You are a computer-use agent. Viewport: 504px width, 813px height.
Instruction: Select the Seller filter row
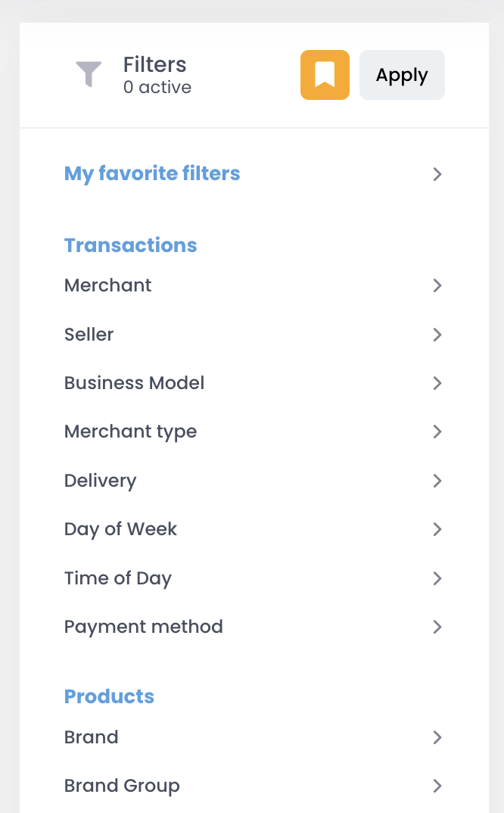[253, 335]
